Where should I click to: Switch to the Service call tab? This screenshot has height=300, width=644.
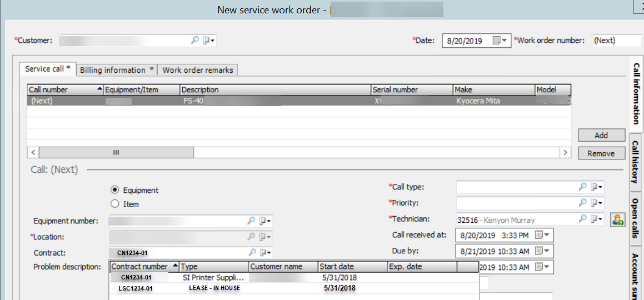click(48, 69)
